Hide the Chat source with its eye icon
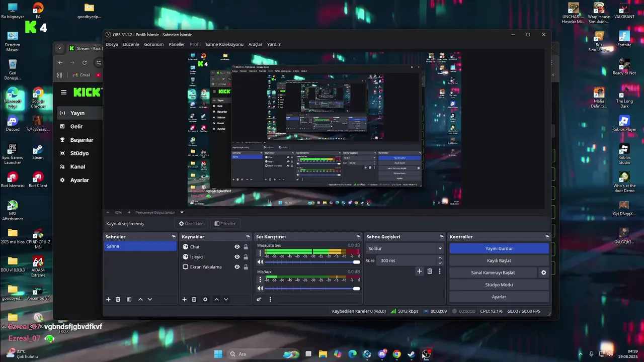The height and width of the screenshot is (362, 644). coord(237,247)
